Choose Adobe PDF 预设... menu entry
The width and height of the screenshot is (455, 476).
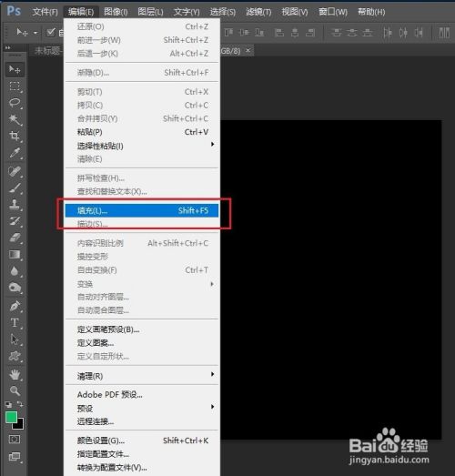pyautogui.click(x=142, y=395)
